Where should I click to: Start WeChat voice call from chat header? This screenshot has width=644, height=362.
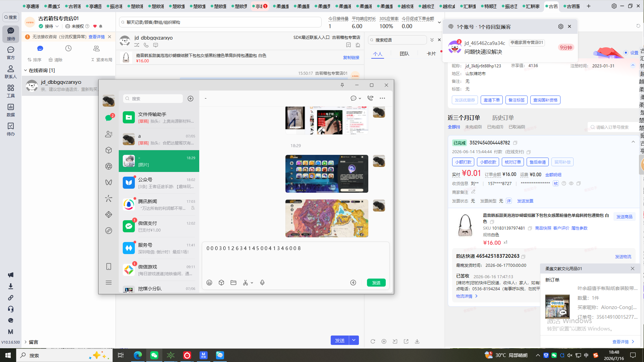tap(370, 98)
